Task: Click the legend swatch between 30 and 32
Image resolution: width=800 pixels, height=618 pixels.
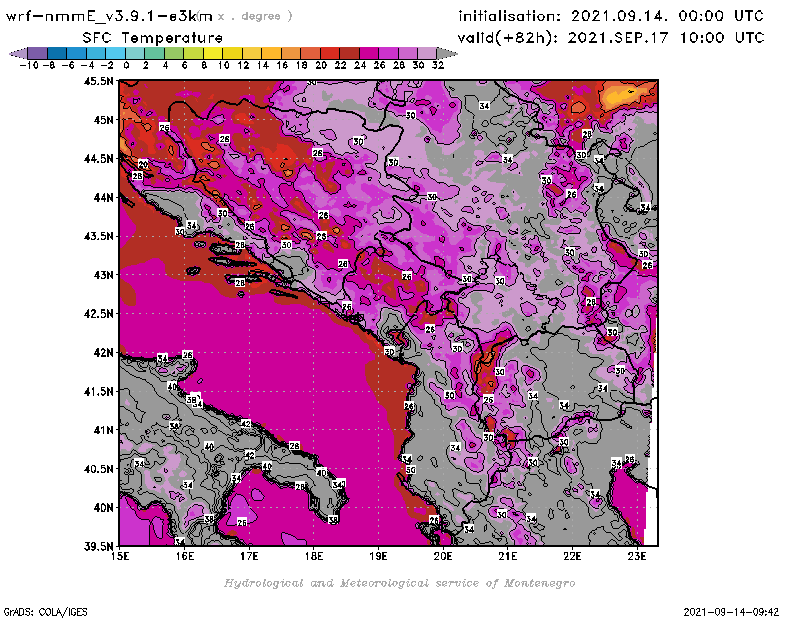Action: pos(427,53)
